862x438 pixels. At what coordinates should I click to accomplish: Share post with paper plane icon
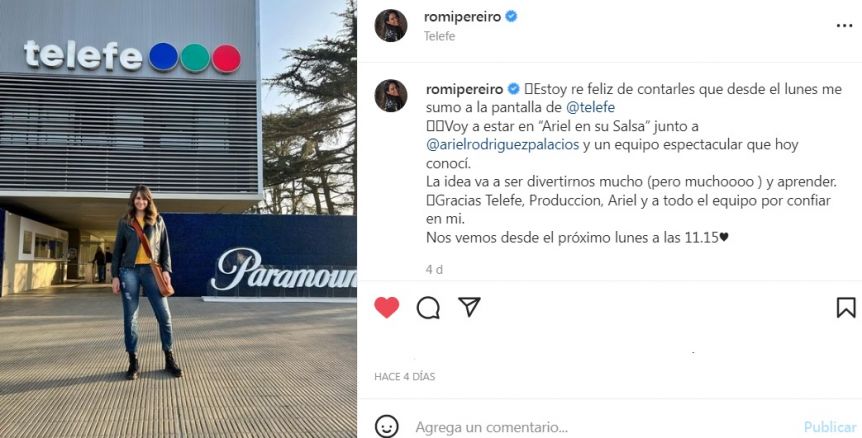coord(469,307)
